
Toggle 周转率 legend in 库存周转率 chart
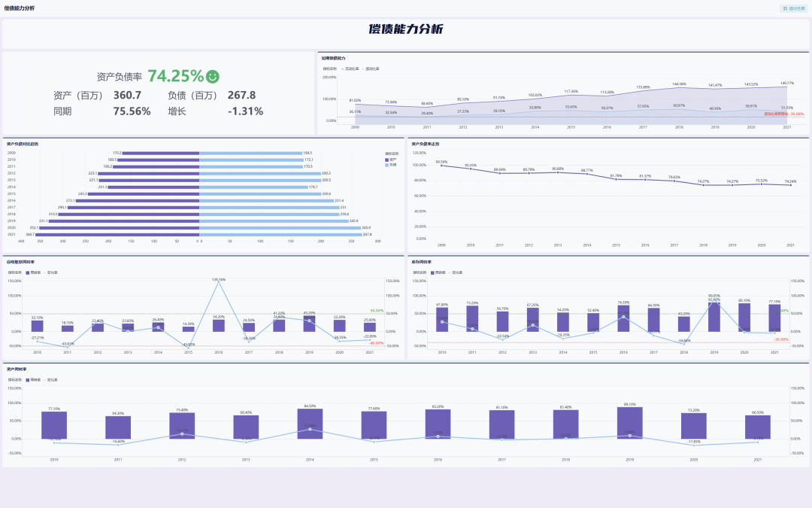click(x=438, y=272)
